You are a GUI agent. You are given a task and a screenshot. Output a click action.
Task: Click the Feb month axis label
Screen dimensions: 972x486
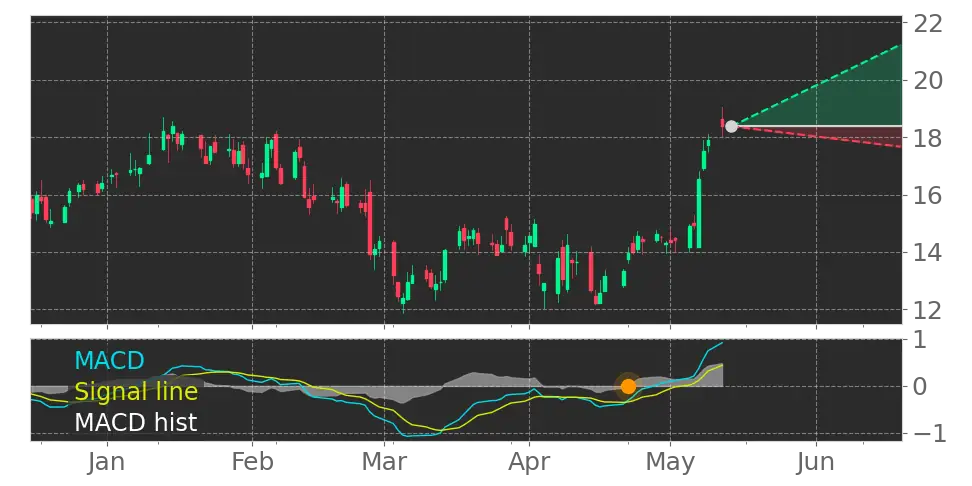pos(252,463)
